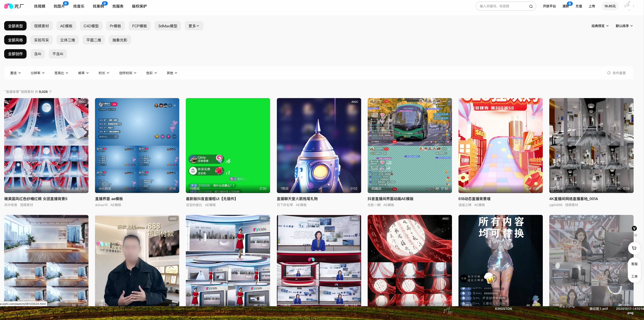Viewport: 644px width, 320px height.
Task: Open the 直播聊天室火箭拖尾礼物 rocket thumbnail
Action: [x=319, y=145]
